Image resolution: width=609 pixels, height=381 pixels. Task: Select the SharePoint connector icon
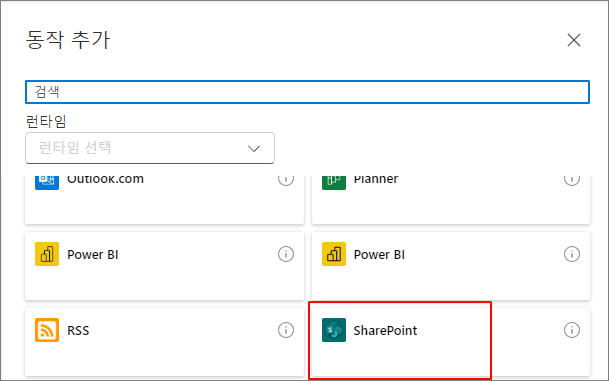(334, 330)
